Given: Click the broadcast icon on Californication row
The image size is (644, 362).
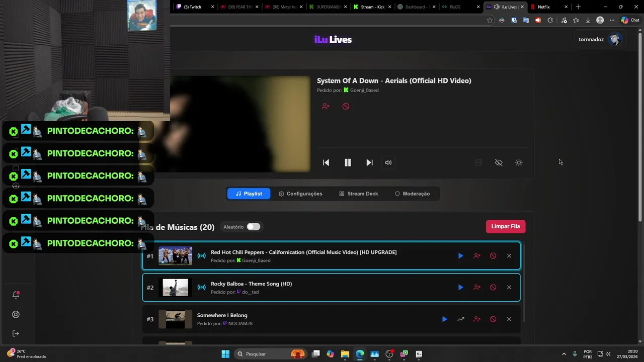Looking at the screenshot, I should tap(201, 256).
